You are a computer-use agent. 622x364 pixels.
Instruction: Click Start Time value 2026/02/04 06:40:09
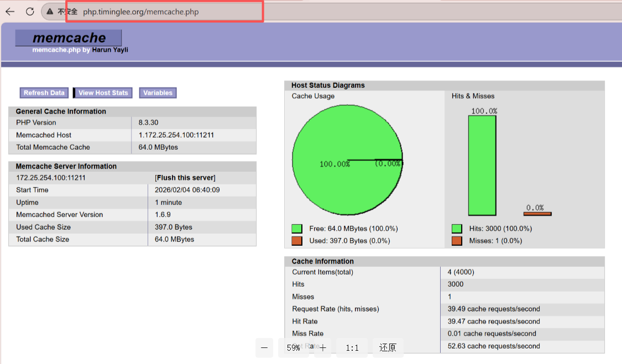(187, 190)
